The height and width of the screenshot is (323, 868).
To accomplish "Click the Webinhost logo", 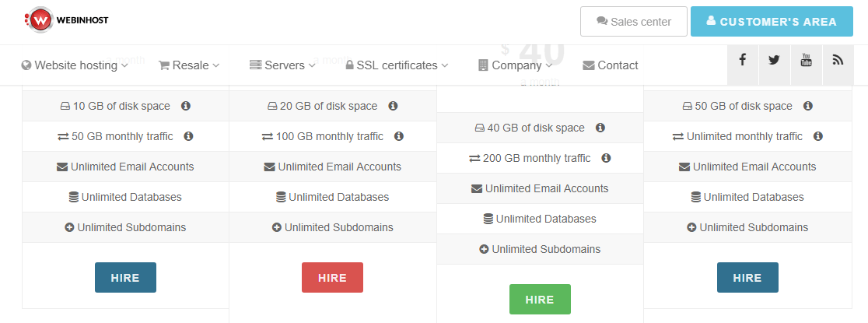I will [x=67, y=20].
